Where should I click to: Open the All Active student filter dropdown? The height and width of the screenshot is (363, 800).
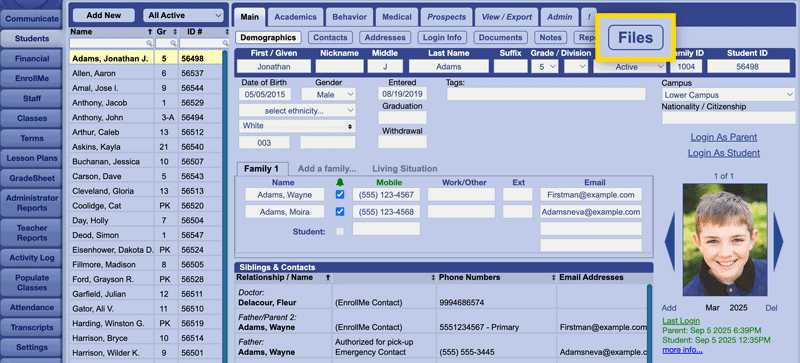point(184,16)
